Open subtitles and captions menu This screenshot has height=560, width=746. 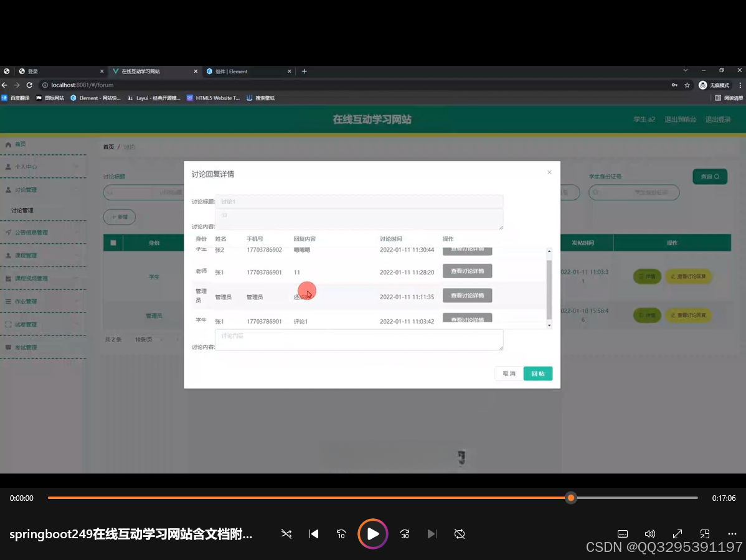coord(622,534)
